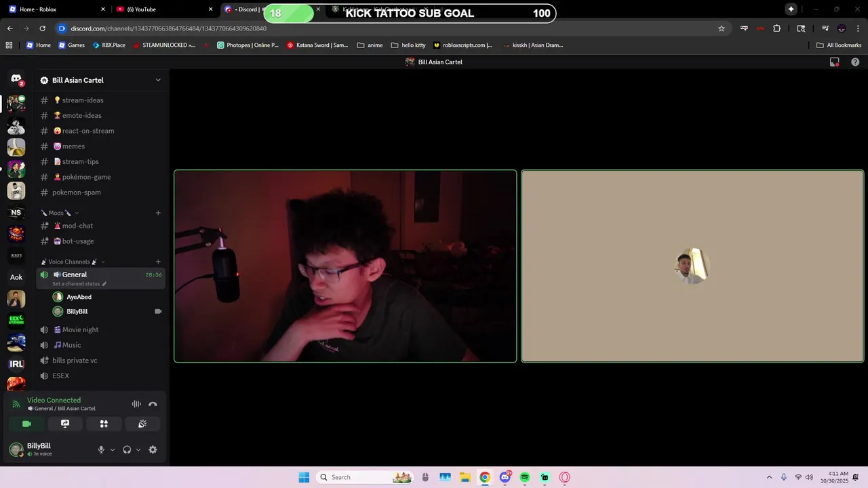Open the emote-ideas channel

[101, 115]
